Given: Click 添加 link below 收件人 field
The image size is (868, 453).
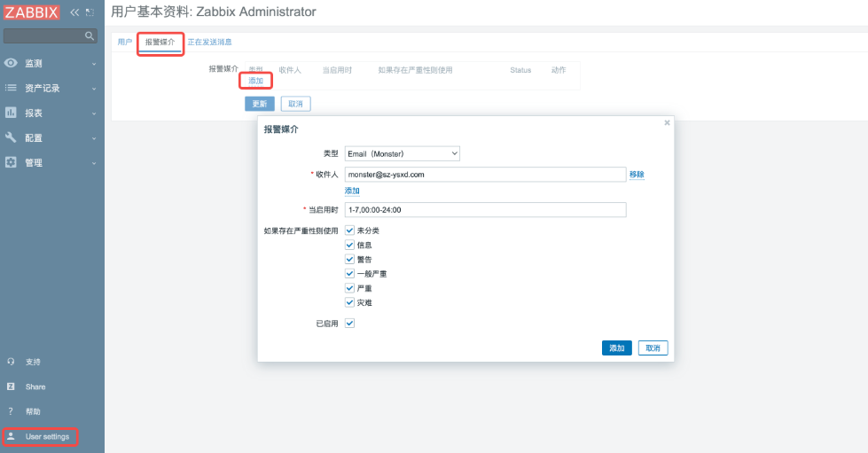Looking at the screenshot, I should coord(352,191).
